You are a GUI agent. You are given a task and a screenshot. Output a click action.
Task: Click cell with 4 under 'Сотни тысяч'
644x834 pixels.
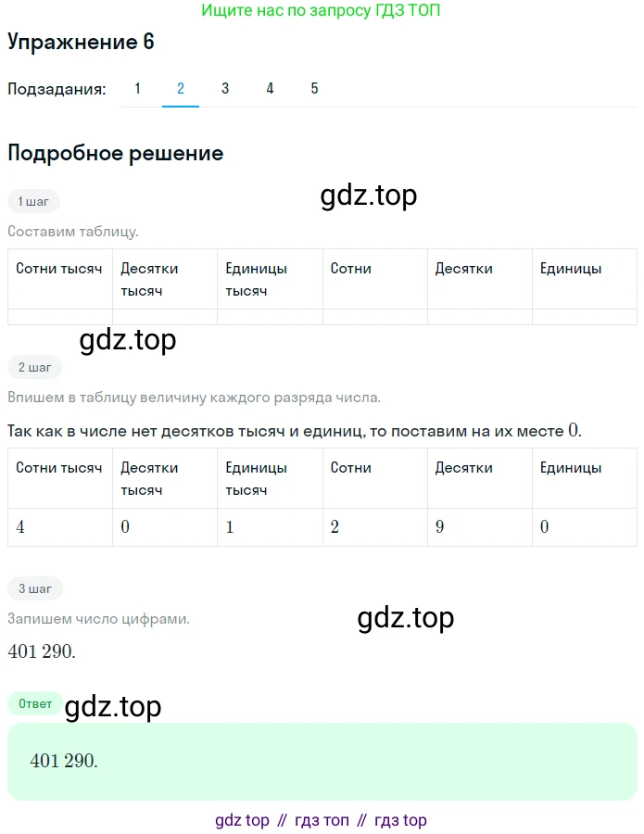point(60,527)
